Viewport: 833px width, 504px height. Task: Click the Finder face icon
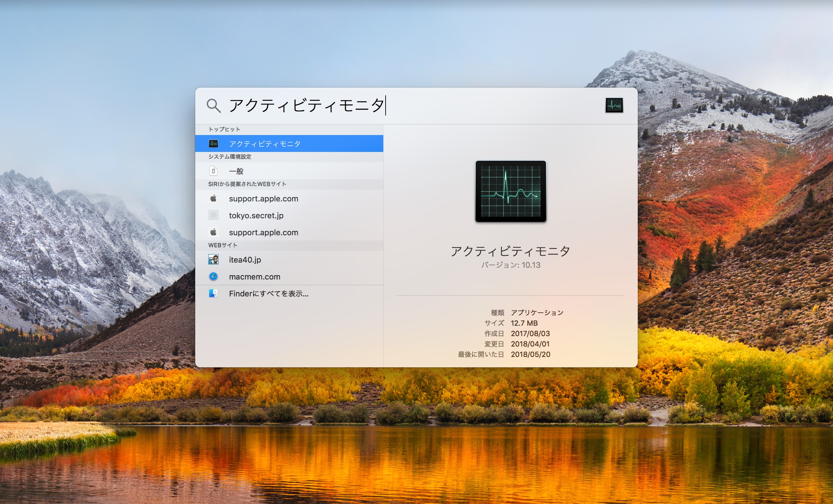tap(213, 293)
